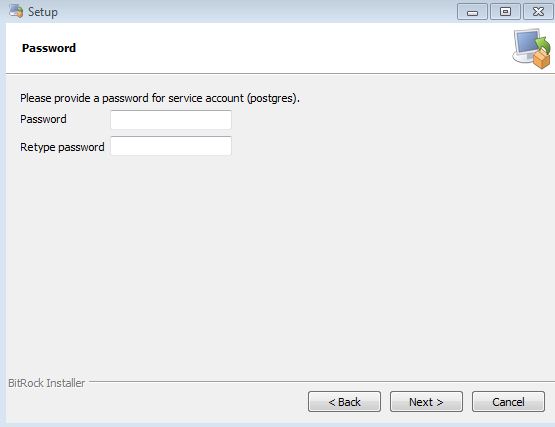
Task: Maximize the Setup window
Action: (505, 12)
